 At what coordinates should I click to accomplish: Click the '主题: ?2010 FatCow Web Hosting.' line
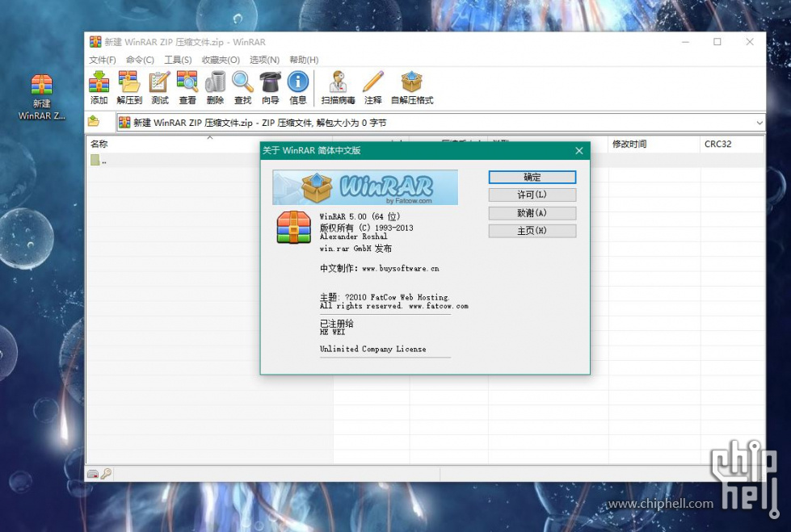(x=385, y=297)
